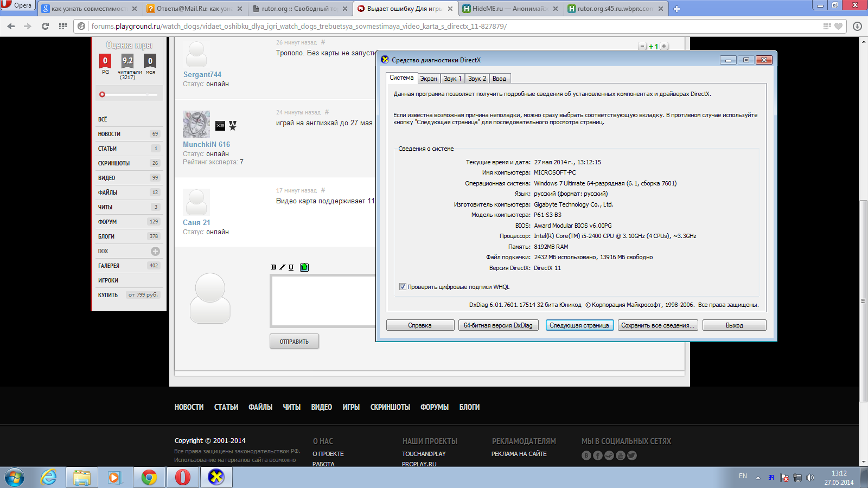Open Ввод tab in DirectX dialog

click(499, 79)
